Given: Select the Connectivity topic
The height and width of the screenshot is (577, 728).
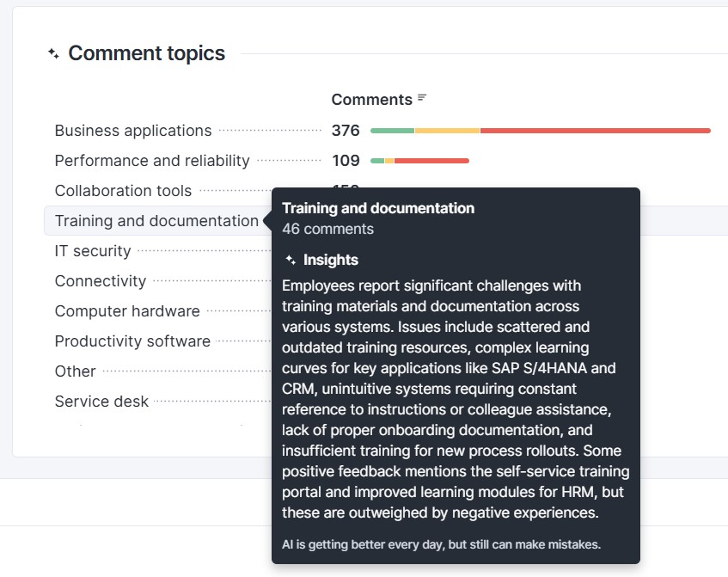Looking at the screenshot, I should [x=101, y=281].
